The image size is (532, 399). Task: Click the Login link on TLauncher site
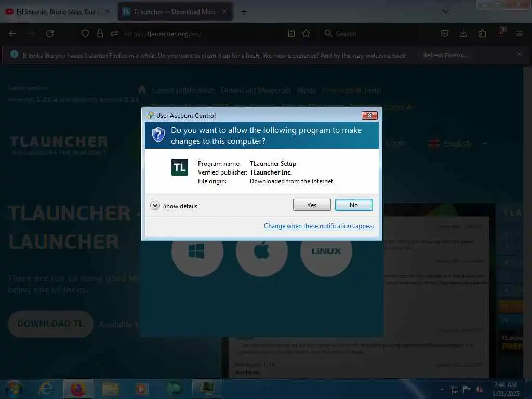pyautogui.click(x=395, y=143)
